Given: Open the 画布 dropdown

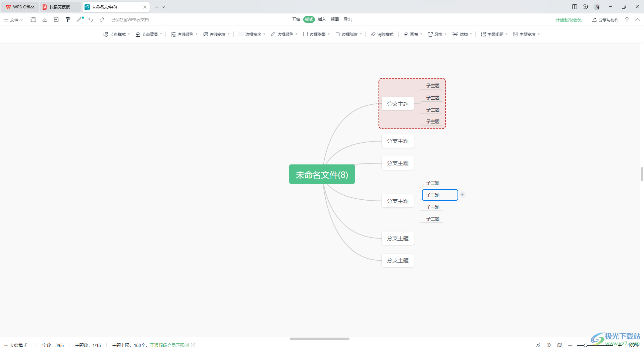Looking at the screenshot, I should 413,34.
